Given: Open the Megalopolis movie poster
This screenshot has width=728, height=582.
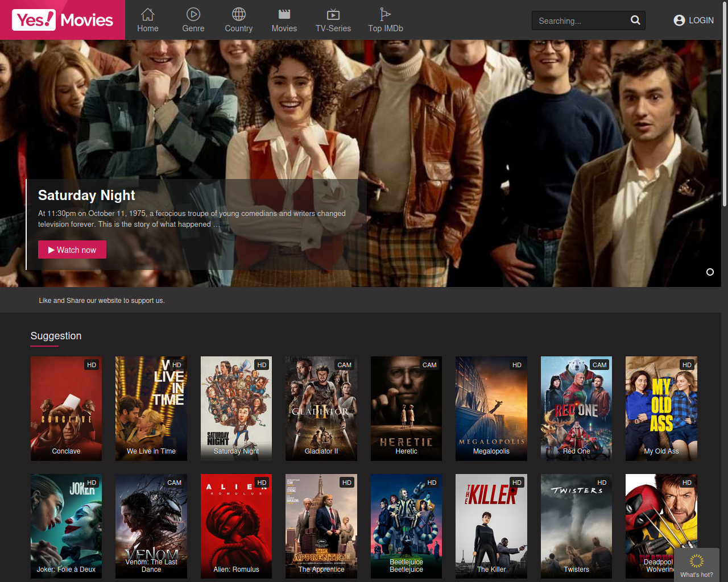Looking at the screenshot, I should pyautogui.click(x=491, y=409).
